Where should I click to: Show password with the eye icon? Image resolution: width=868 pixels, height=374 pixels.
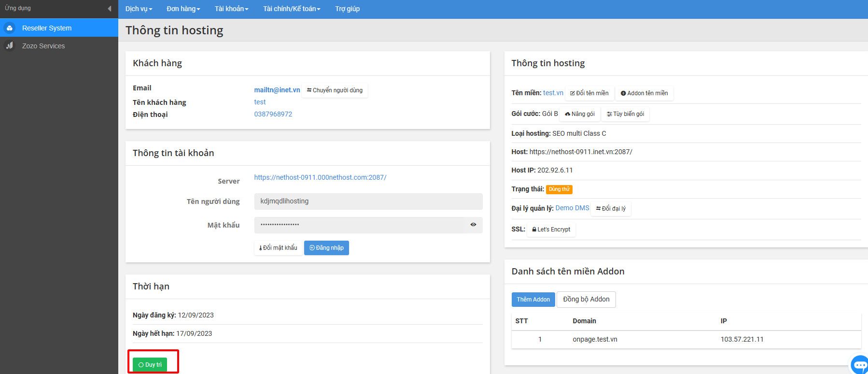click(x=473, y=225)
